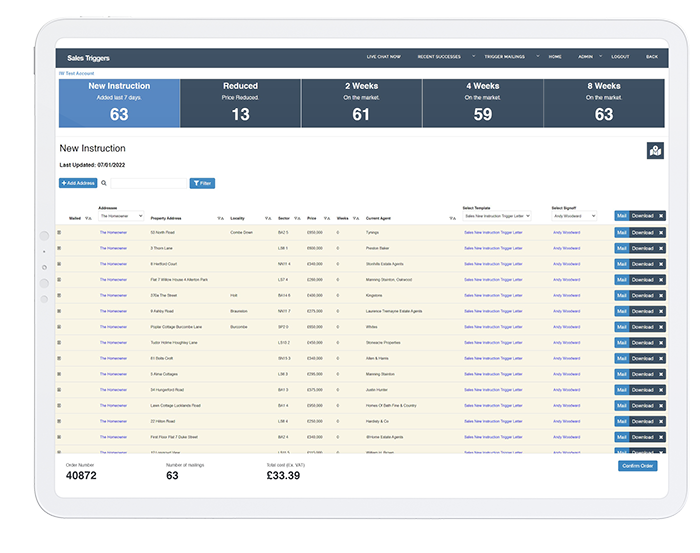700x553 pixels.
Task: Click the filter icon in the Mailed column header
Action: [x=88, y=217]
